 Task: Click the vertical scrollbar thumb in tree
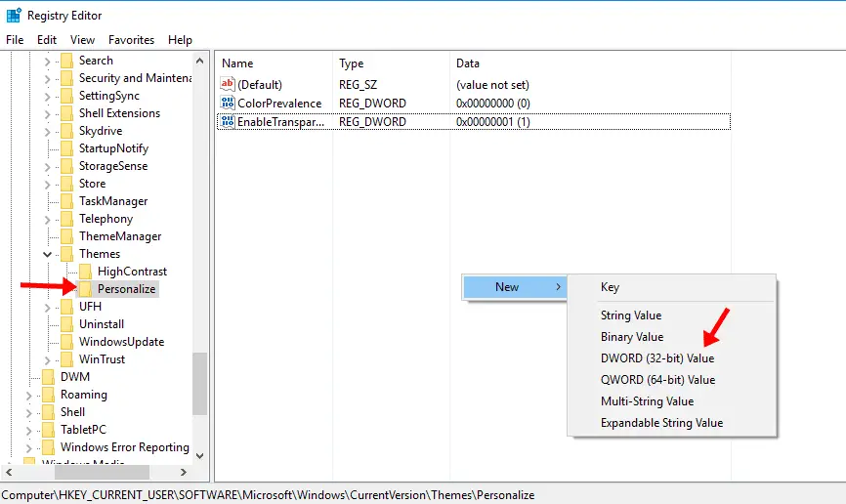coord(199,384)
